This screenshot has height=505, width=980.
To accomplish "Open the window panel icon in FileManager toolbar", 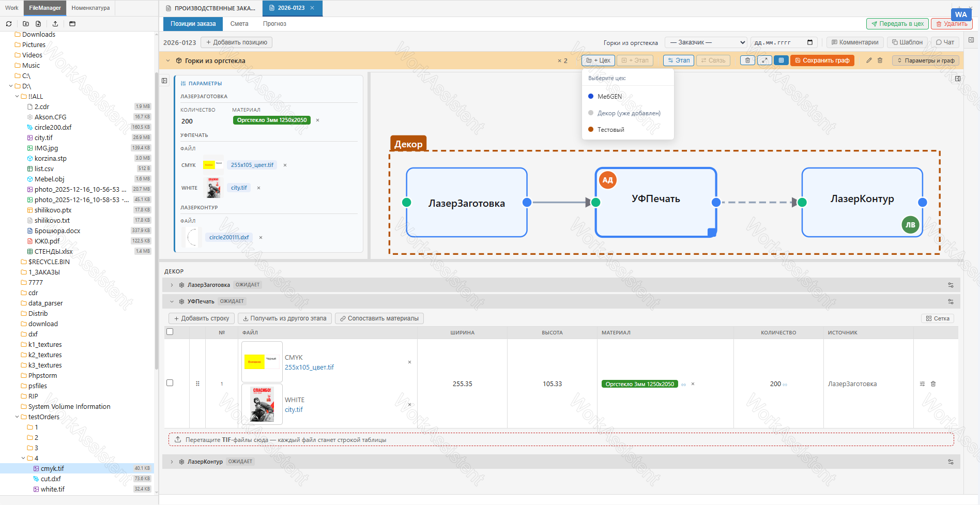I will coord(72,24).
